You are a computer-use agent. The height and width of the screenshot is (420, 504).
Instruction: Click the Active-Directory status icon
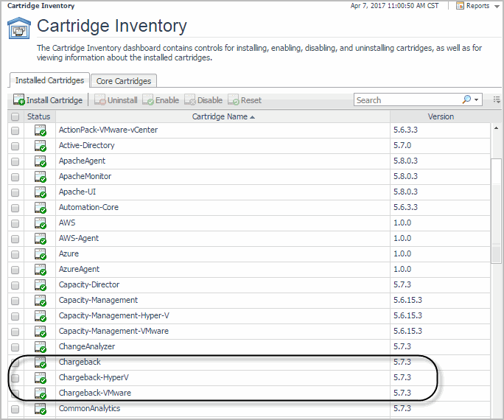(41, 146)
